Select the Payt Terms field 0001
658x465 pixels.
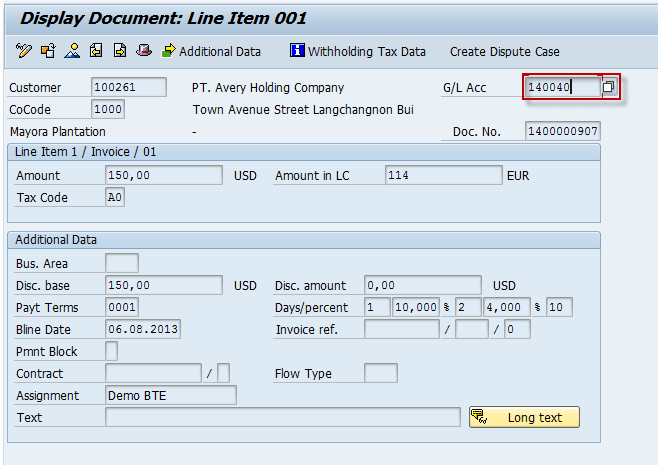[122, 307]
